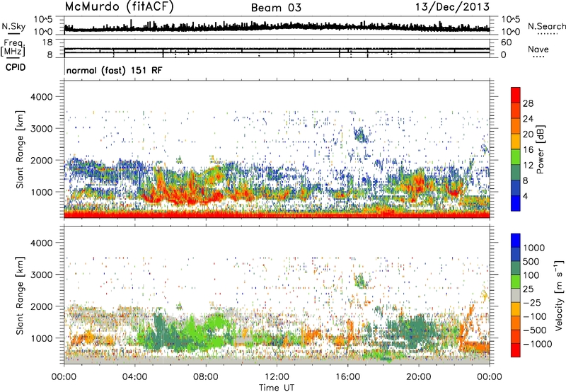
Task: Click the isolated echo patch near 16:30 at 2800 km in velocity panel
Action: click(361, 280)
